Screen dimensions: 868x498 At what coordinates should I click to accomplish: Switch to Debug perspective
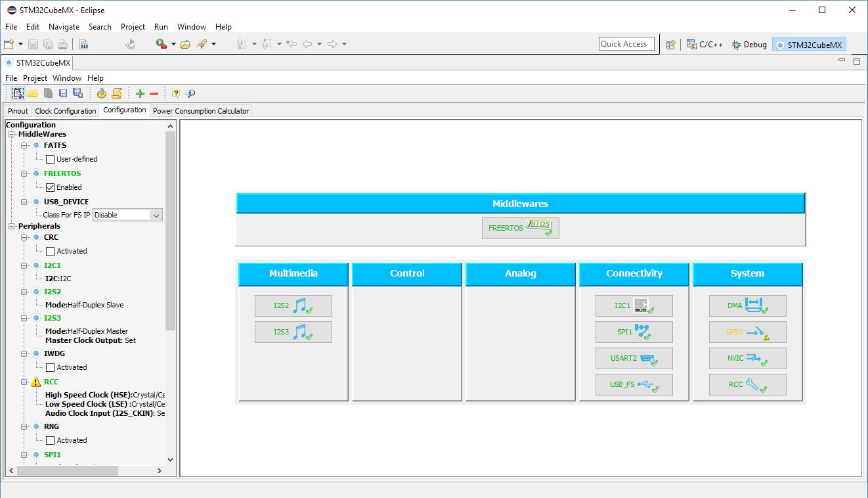pyautogui.click(x=749, y=45)
